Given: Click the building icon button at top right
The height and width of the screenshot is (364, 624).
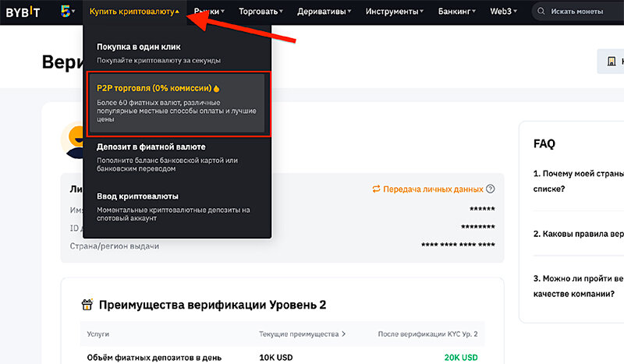Looking at the screenshot, I should click(x=612, y=62).
